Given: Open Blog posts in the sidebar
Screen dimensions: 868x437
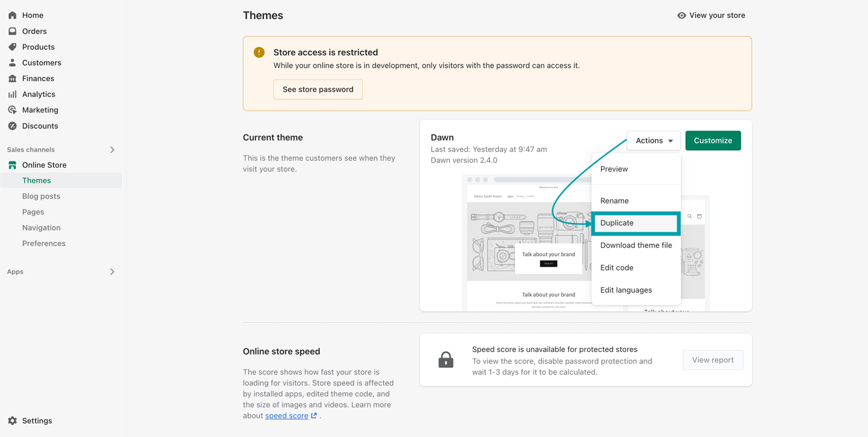Looking at the screenshot, I should (41, 196).
